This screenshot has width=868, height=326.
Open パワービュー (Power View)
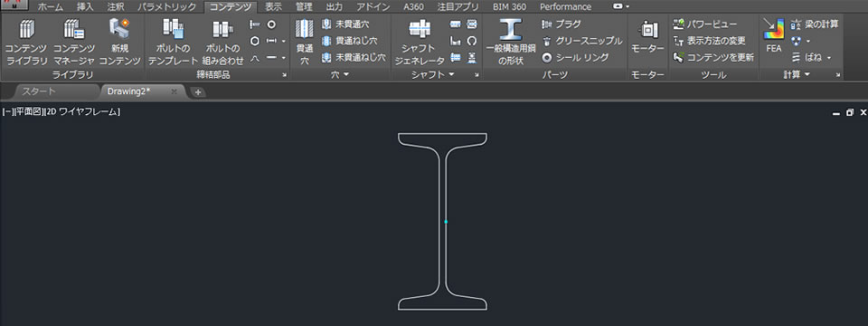click(704, 24)
